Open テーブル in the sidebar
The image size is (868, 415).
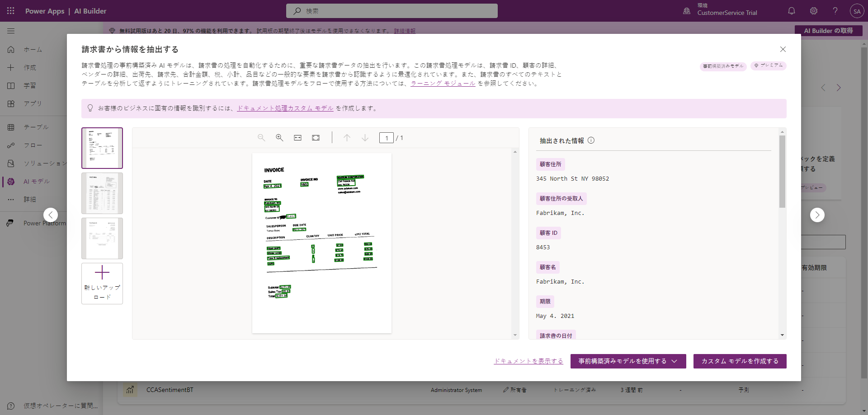[36, 127]
